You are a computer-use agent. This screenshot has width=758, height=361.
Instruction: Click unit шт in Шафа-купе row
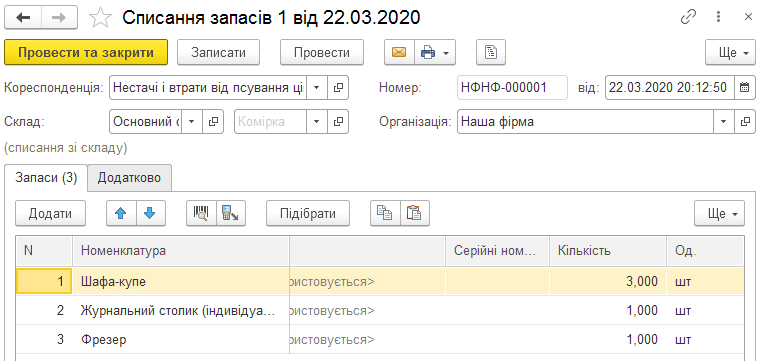click(x=705, y=282)
